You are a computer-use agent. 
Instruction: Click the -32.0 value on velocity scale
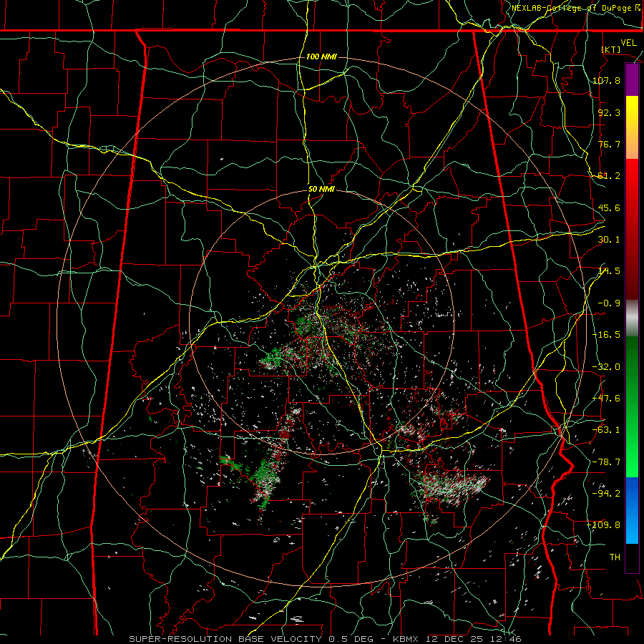tap(606, 367)
